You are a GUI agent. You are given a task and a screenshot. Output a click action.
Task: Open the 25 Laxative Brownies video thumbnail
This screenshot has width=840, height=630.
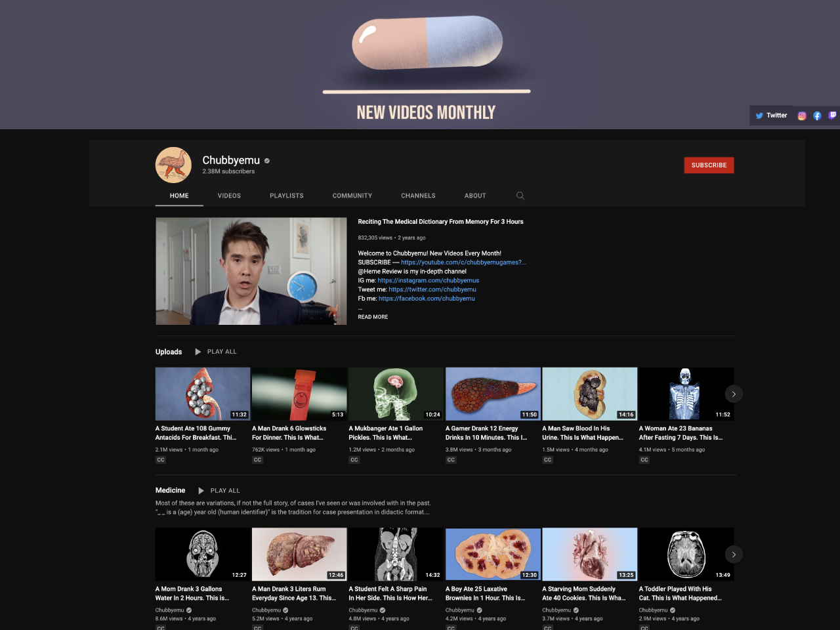click(493, 555)
